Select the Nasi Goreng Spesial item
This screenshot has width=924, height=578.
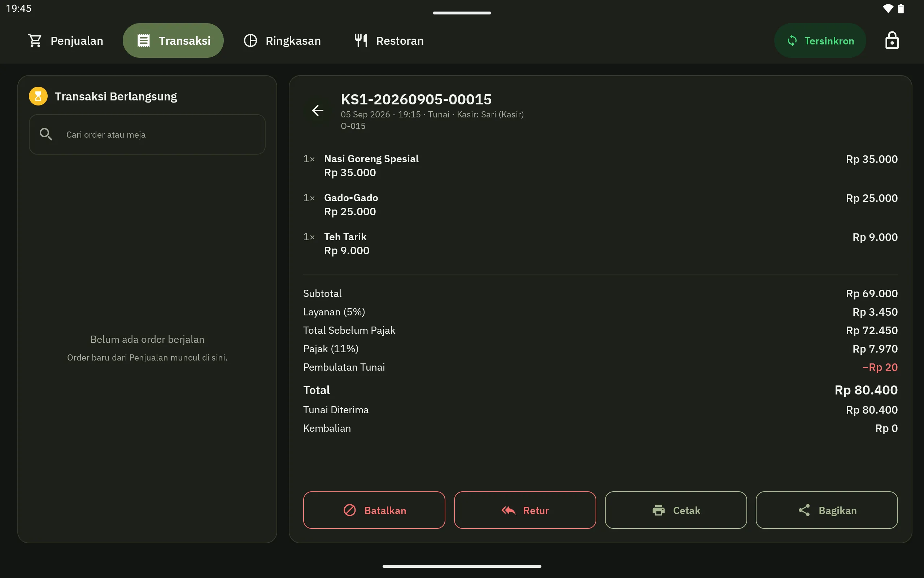(x=600, y=165)
